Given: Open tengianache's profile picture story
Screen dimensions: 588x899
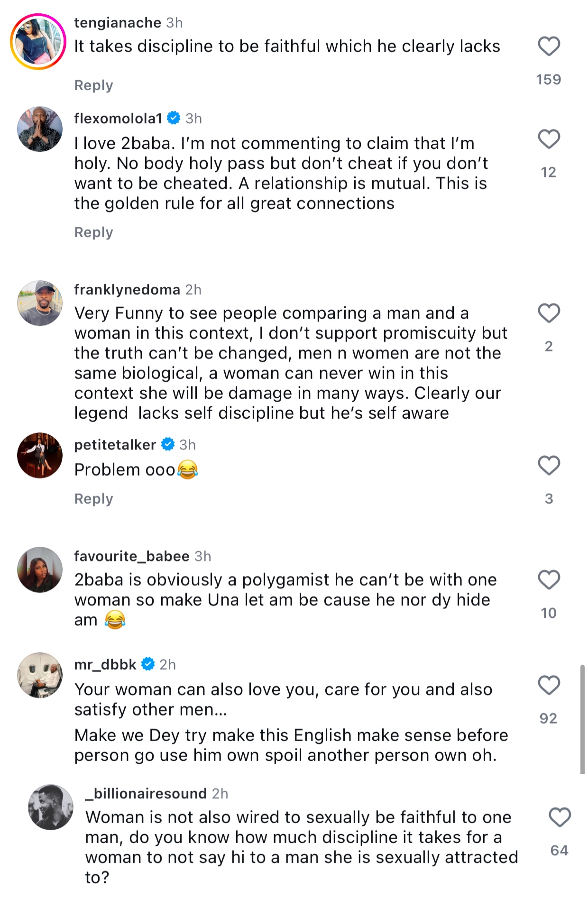Looking at the screenshot, I should point(38,42).
